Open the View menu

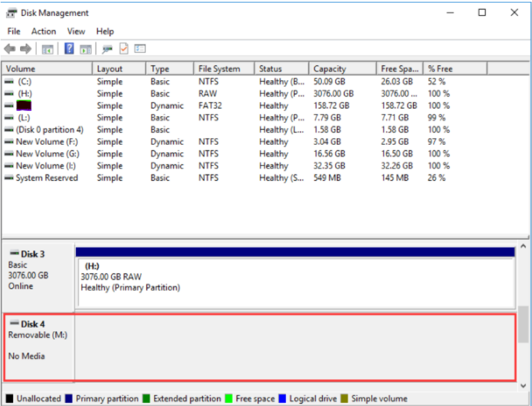click(76, 31)
